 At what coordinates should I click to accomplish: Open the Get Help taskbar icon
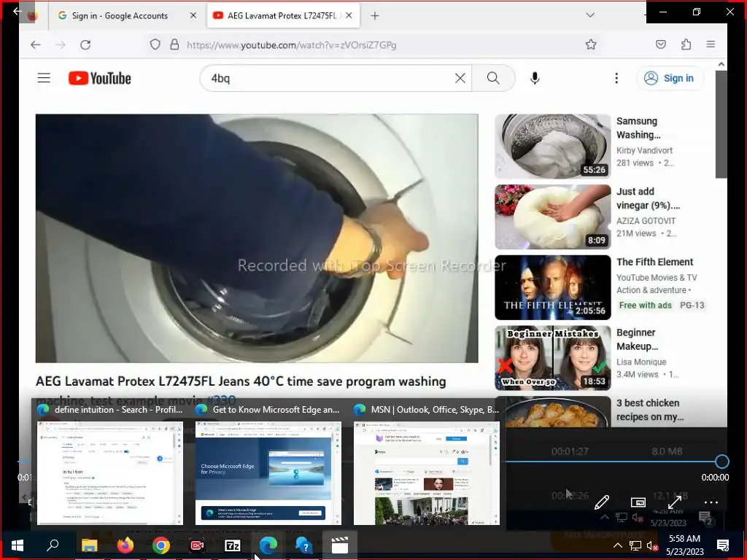pyautogui.click(x=304, y=545)
